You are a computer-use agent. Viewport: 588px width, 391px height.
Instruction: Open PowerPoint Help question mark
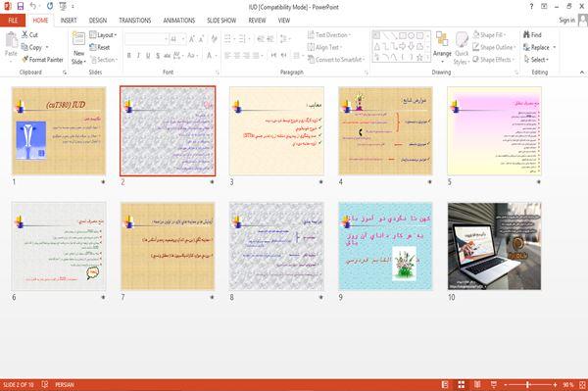tap(531, 7)
